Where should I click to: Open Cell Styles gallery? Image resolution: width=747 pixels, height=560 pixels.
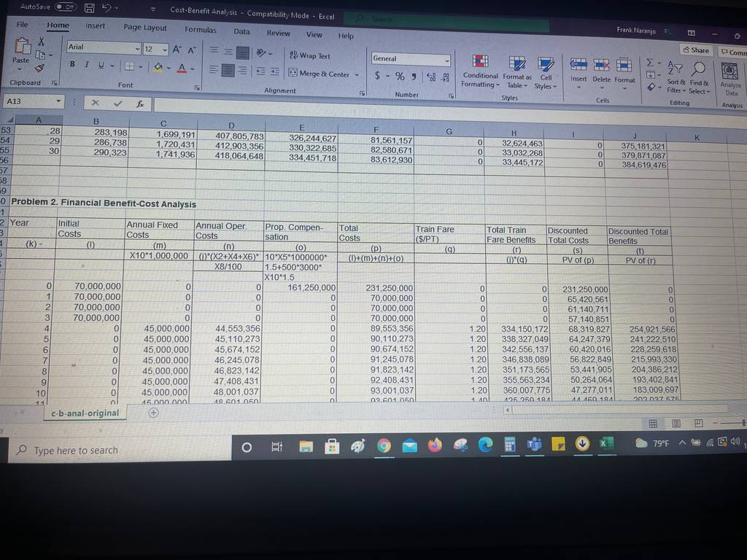coord(546,74)
